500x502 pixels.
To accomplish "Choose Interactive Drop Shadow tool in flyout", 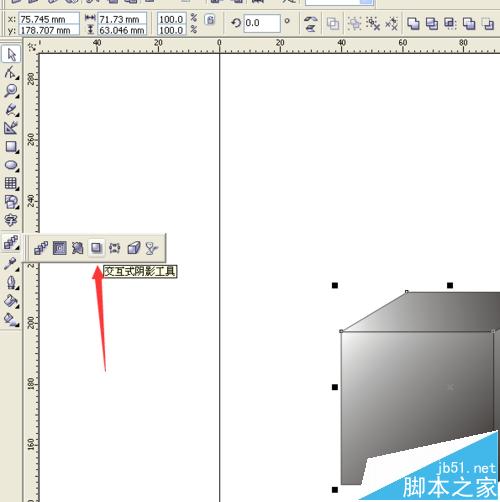I will coord(96,248).
